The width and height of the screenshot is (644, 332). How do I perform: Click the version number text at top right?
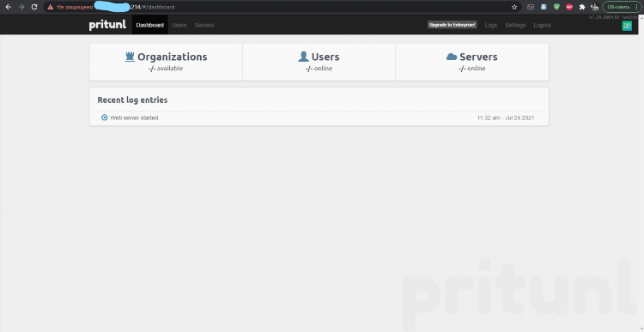(613, 17)
